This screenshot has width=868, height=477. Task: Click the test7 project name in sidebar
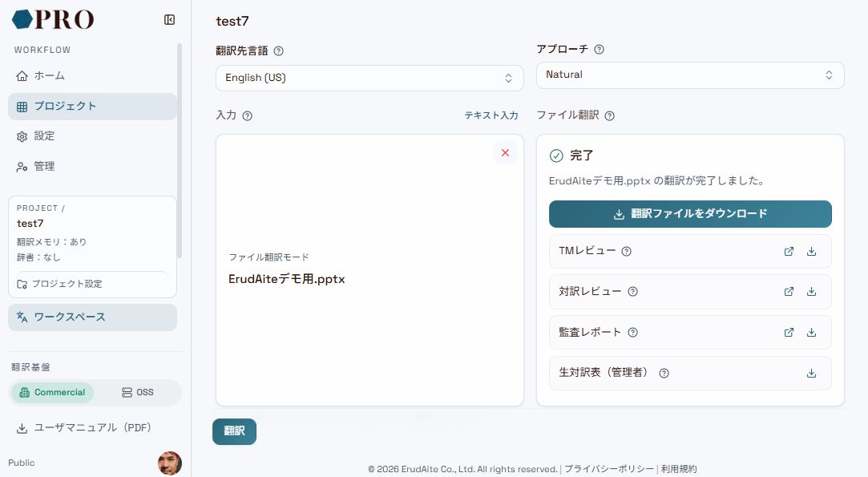click(x=30, y=224)
